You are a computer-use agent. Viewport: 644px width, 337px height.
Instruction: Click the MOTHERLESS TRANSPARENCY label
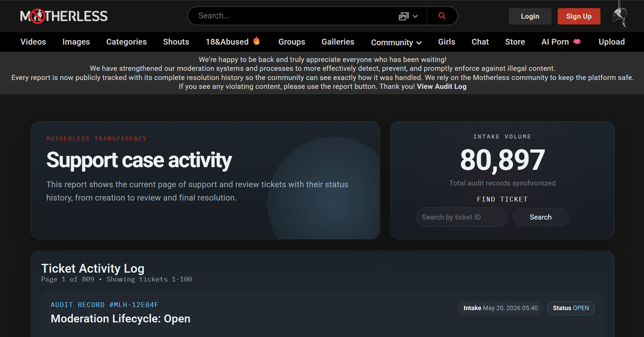[x=96, y=139]
